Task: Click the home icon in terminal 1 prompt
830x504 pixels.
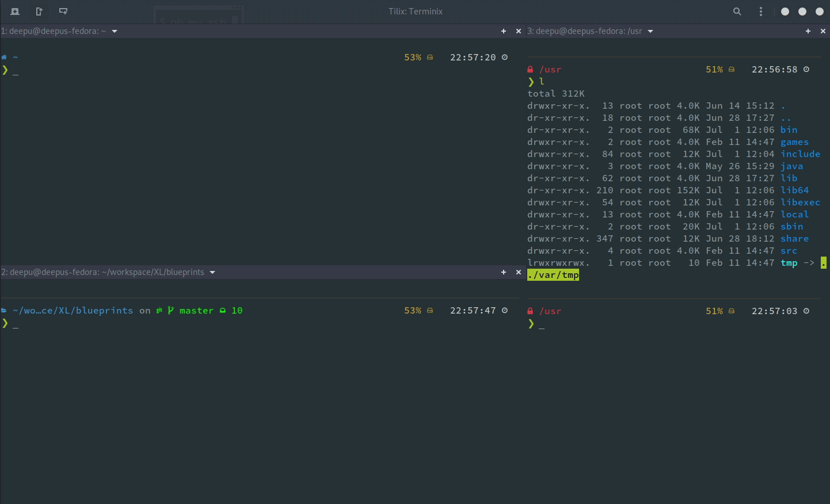Action: point(4,57)
